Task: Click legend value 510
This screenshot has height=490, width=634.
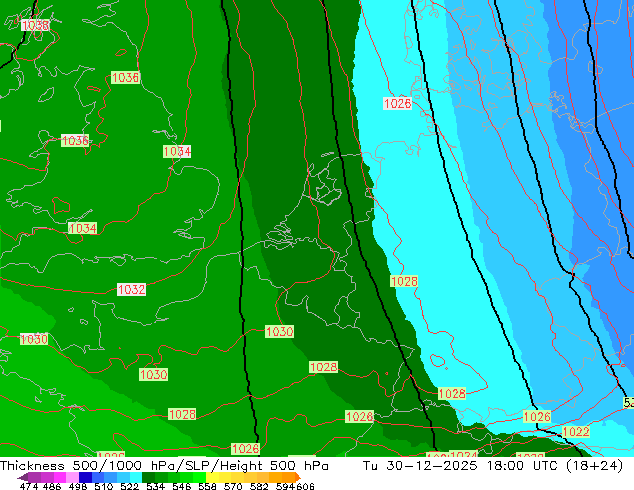Action: click(104, 486)
